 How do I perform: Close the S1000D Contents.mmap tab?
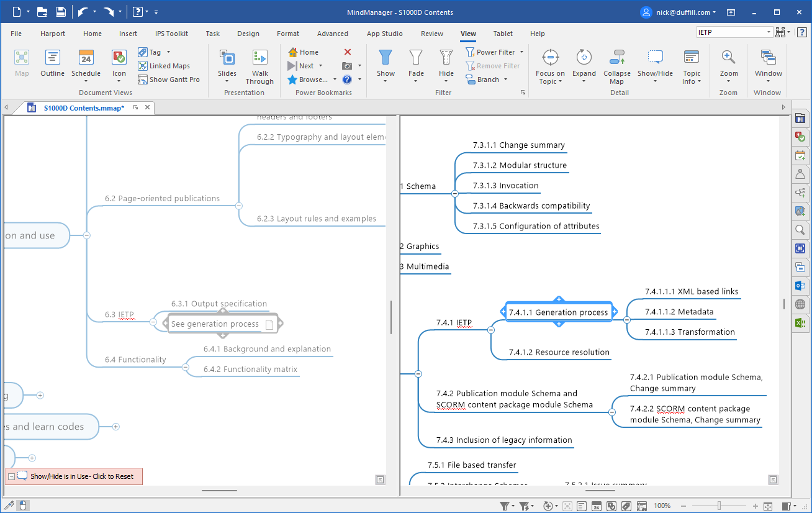click(x=147, y=107)
